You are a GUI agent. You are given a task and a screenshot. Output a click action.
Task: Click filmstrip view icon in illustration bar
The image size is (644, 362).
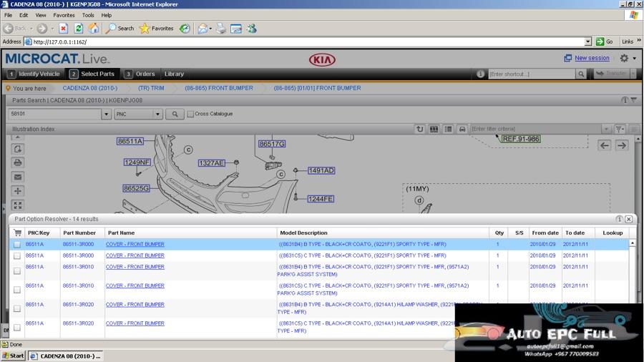point(434,129)
